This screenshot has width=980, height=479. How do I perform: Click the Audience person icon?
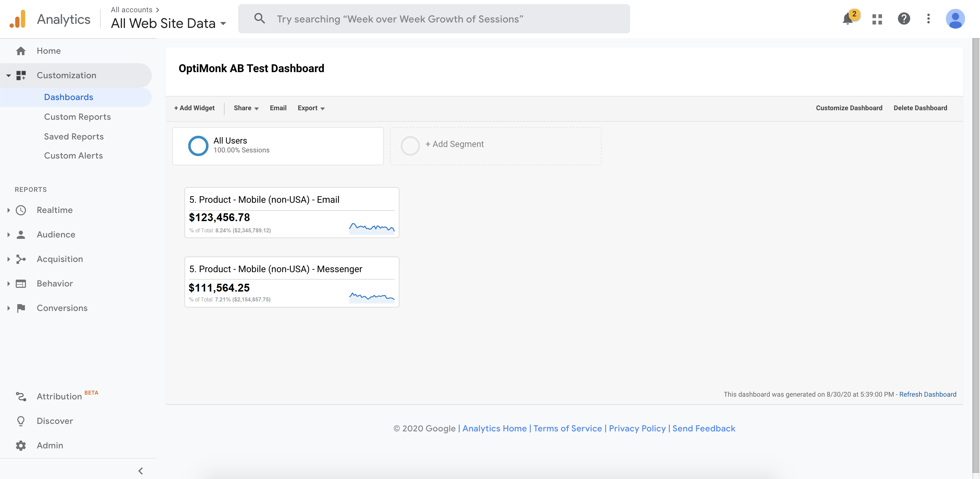click(21, 235)
